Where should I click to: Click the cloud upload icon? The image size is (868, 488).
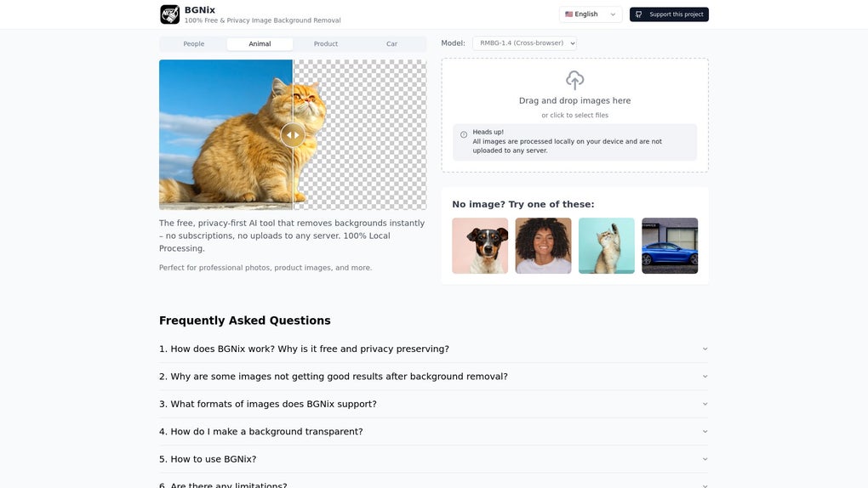574,80
